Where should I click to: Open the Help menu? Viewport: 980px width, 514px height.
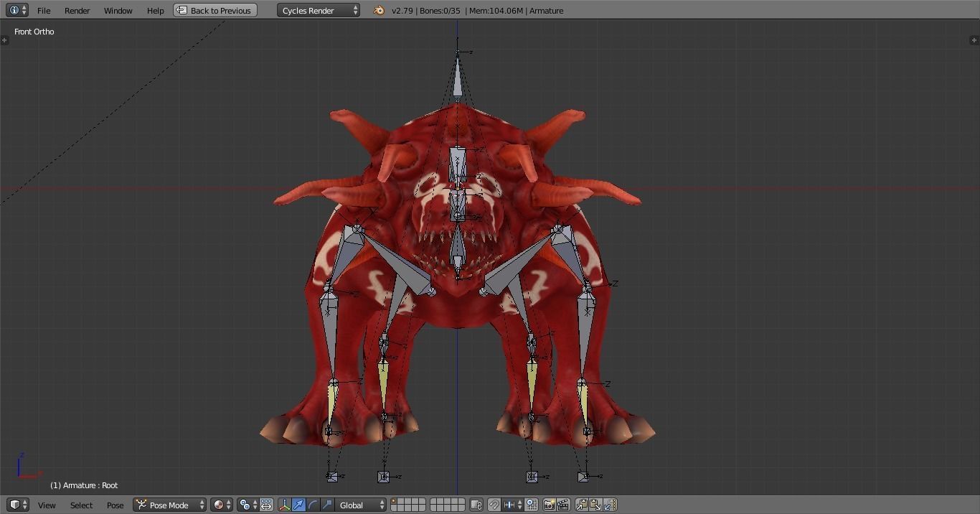155,11
